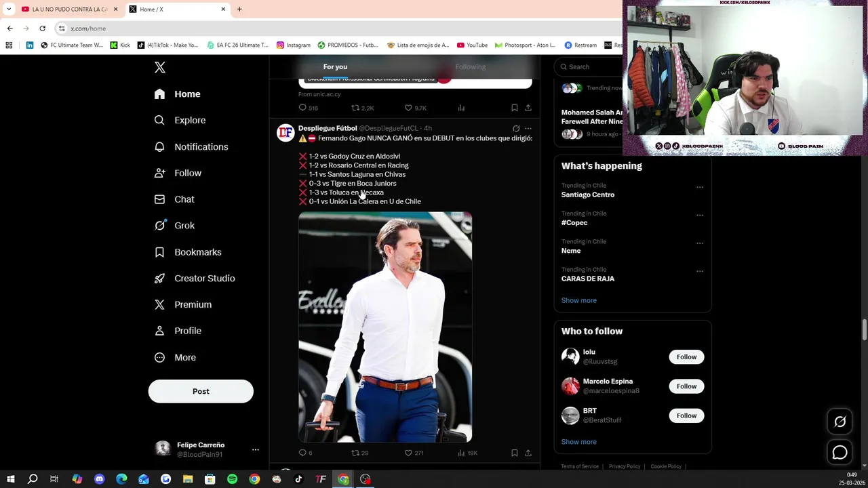
Task: Open Chrome apps grid shortcut
Action: pyautogui.click(x=9, y=45)
